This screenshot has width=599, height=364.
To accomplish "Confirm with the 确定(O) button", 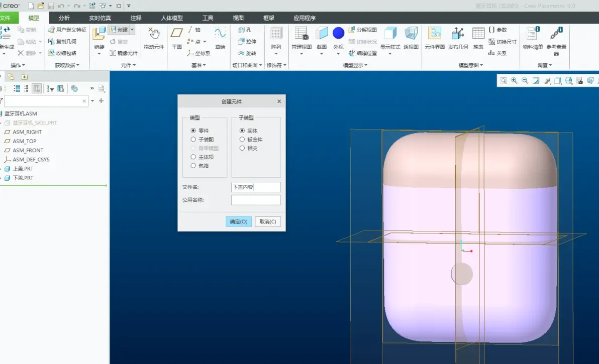I will [239, 222].
